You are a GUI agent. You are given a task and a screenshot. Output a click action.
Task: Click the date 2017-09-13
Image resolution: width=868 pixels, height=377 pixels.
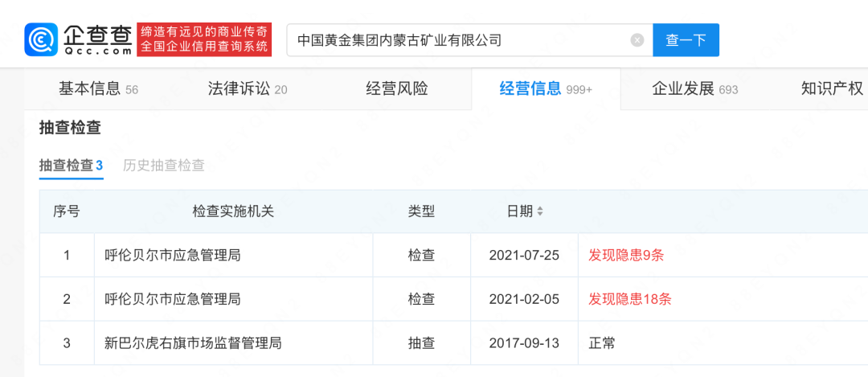524,343
